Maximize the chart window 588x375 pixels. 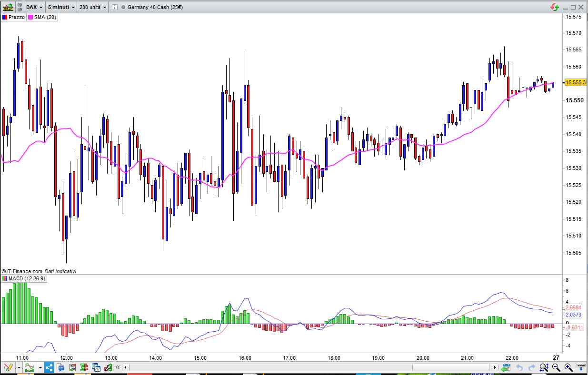[x=573, y=7]
